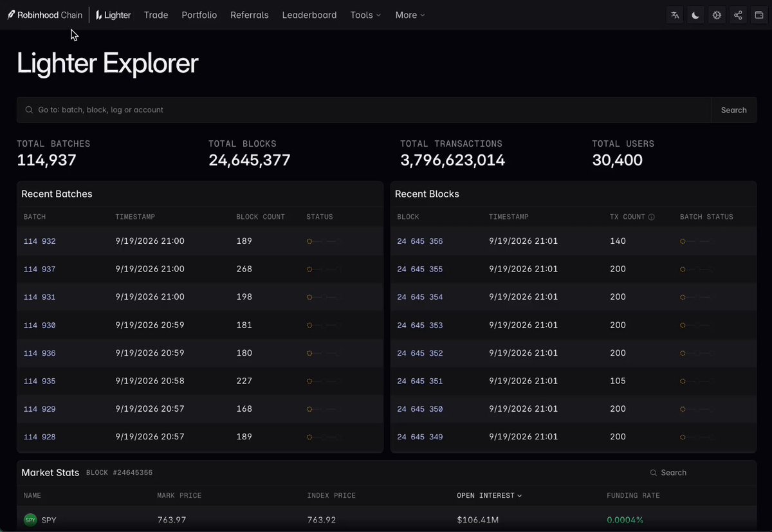The width and height of the screenshot is (772, 532).
Task: Open block 24 645 355
Action: 420,269
